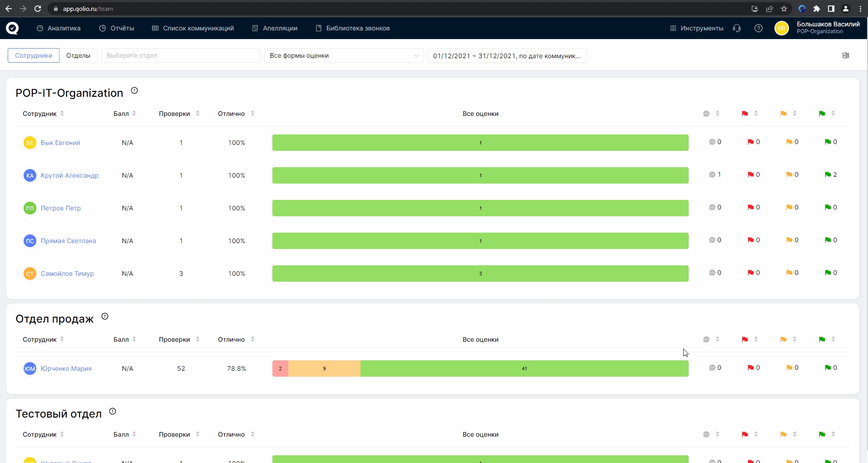The height and width of the screenshot is (463, 868).
Task: Click the book icon right of date filter
Action: click(x=845, y=55)
